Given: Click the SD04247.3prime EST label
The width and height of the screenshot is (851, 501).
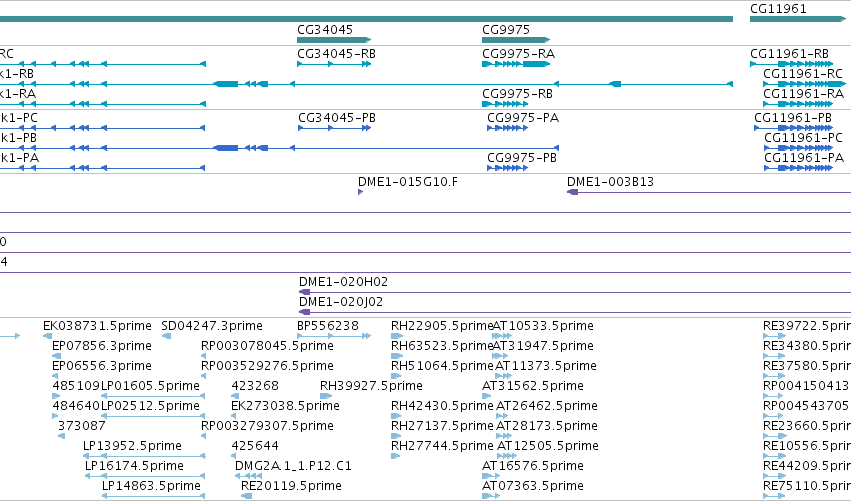Looking at the screenshot, I should (x=212, y=326).
